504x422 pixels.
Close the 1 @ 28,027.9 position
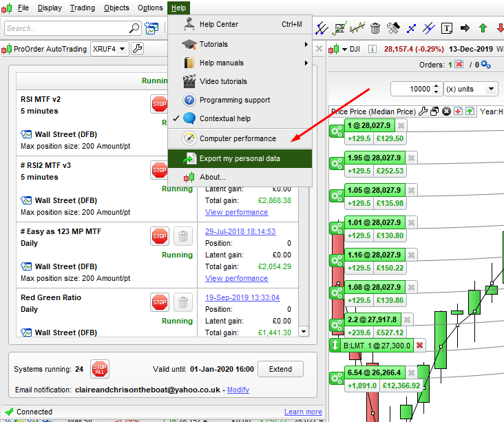(x=401, y=126)
